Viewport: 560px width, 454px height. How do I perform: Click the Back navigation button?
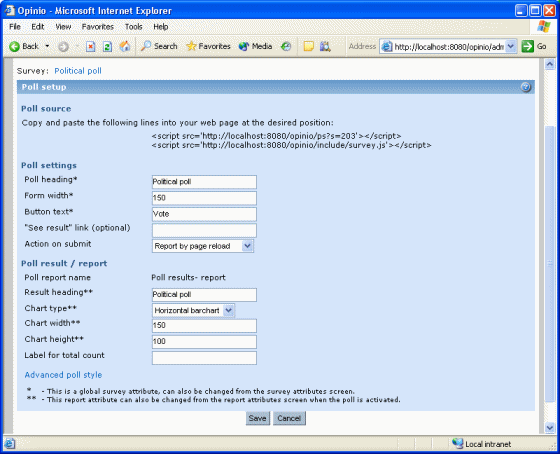[x=24, y=46]
